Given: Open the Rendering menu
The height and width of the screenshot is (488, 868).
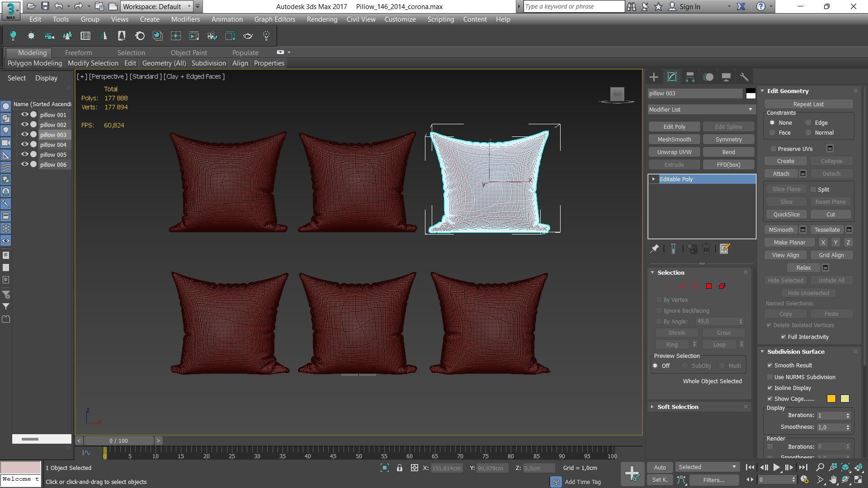Looking at the screenshot, I should (322, 19).
